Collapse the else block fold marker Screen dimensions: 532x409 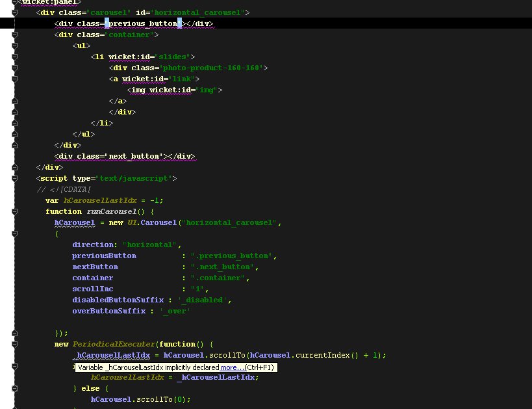[x=13, y=388]
